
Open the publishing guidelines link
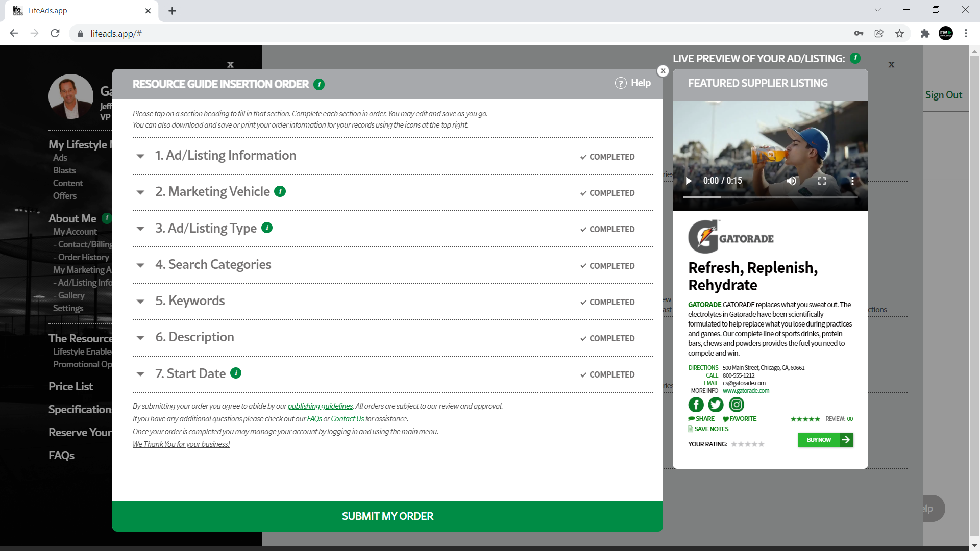(x=320, y=406)
